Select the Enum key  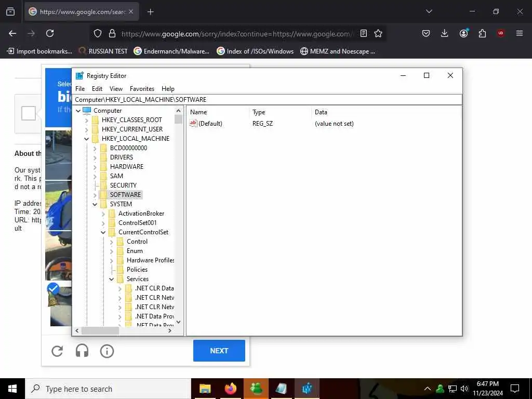[135, 251]
